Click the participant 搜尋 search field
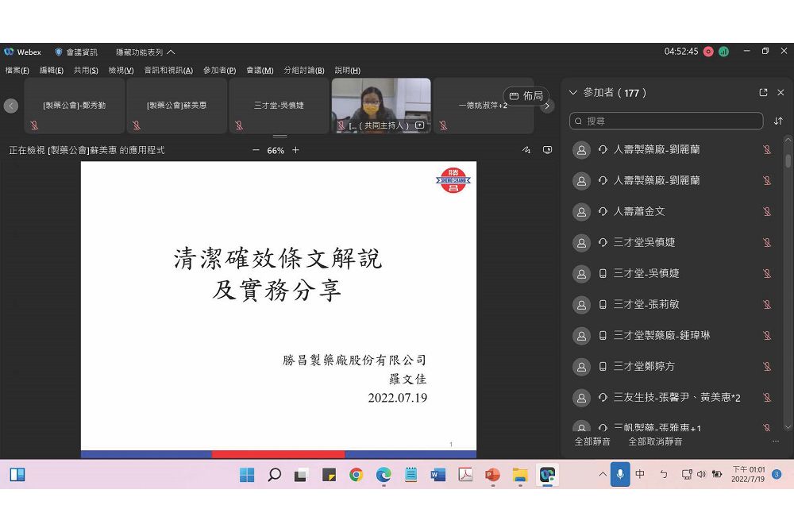Screen dimensions: 794x532 click(x=666, y=121)
